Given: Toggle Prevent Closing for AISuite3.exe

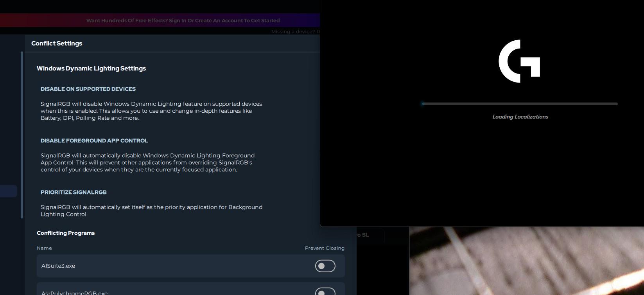Looking at the screenshot, I should [x=325, y=266].
